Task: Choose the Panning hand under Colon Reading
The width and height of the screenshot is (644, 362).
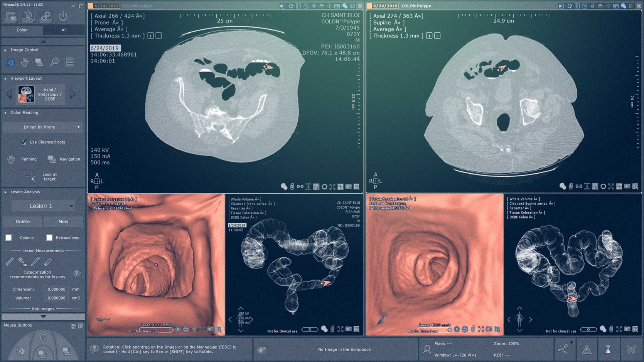Action: (11, 159)
